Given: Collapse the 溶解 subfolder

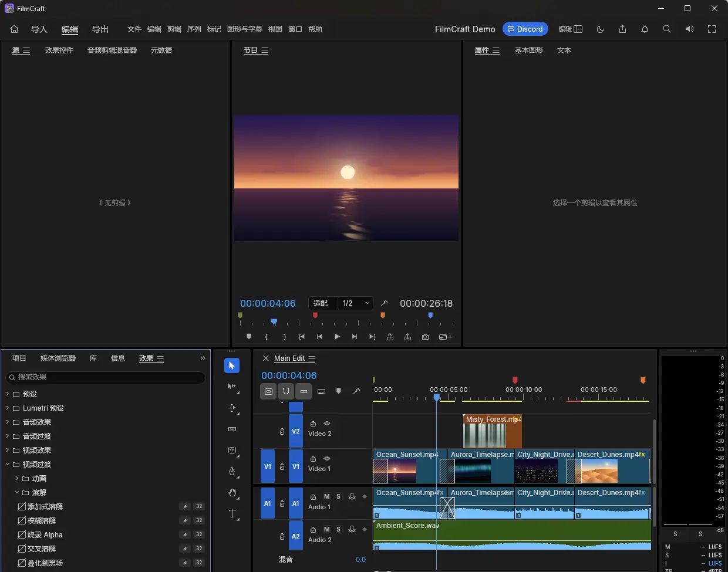Looking at the screenshot, I should point(17,492).
